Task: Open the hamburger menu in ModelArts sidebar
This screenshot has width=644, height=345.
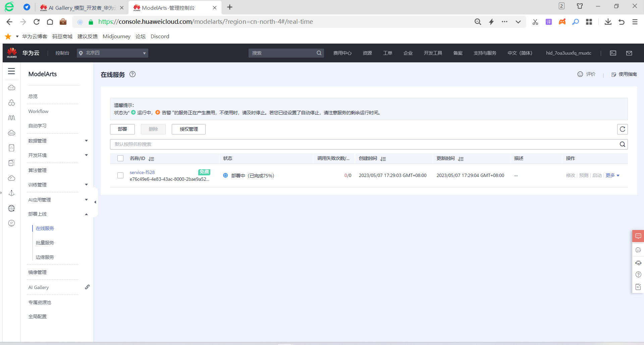Action: tap(11, 71)
